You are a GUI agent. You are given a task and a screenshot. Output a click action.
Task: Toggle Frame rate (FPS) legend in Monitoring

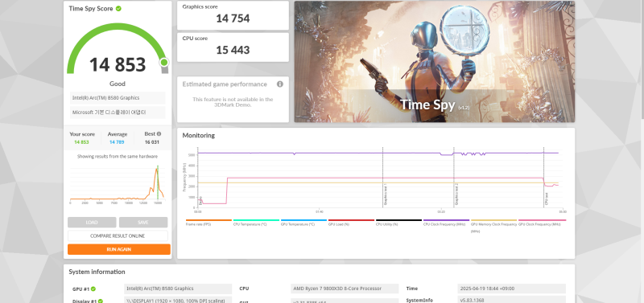208,223
